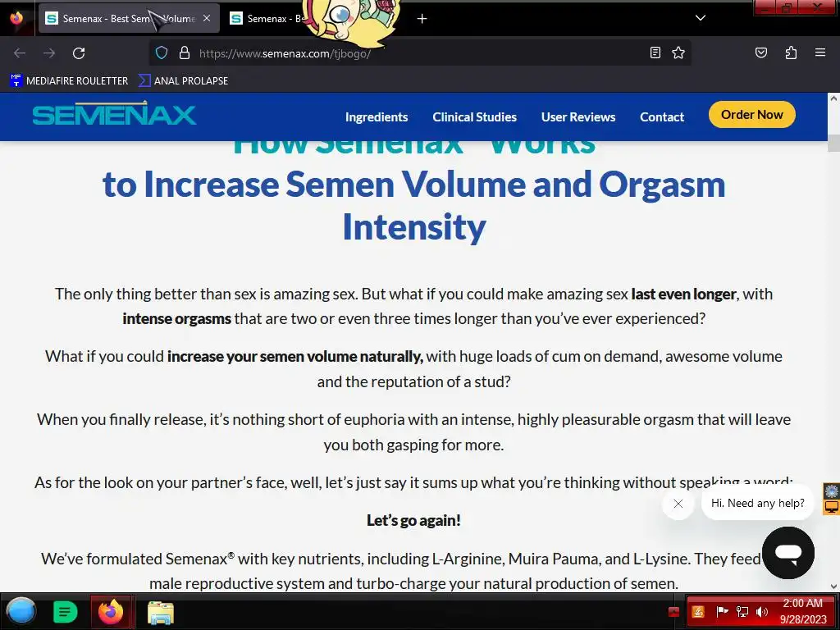Open the tracking protection shield icon
840x630 pixels.
click(x=162, y=52)
